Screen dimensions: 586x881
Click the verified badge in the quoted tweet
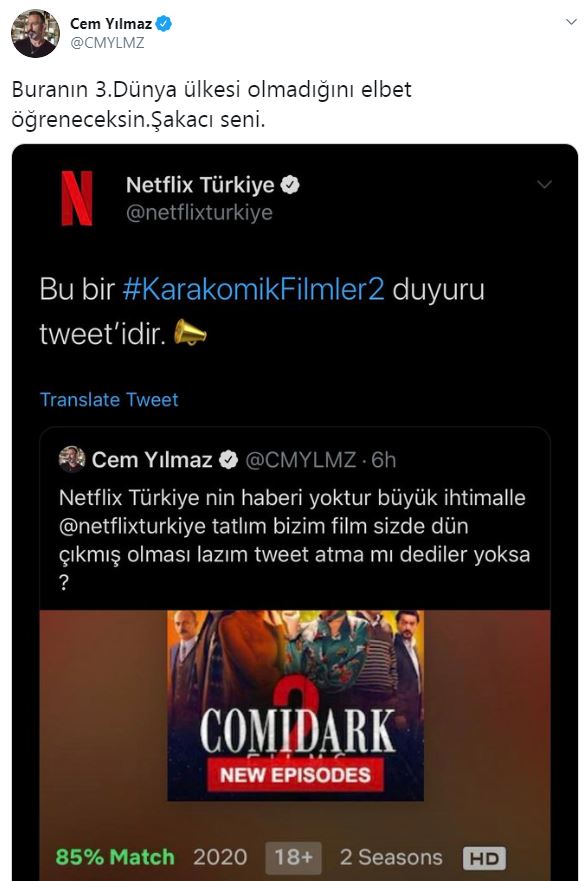click(x=228, y=460)
